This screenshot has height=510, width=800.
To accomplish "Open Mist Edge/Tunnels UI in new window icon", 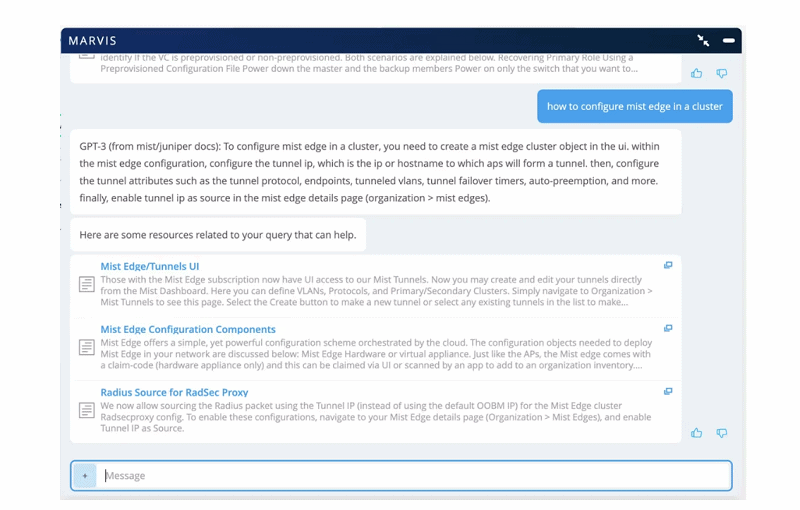I will coord(668,265).
